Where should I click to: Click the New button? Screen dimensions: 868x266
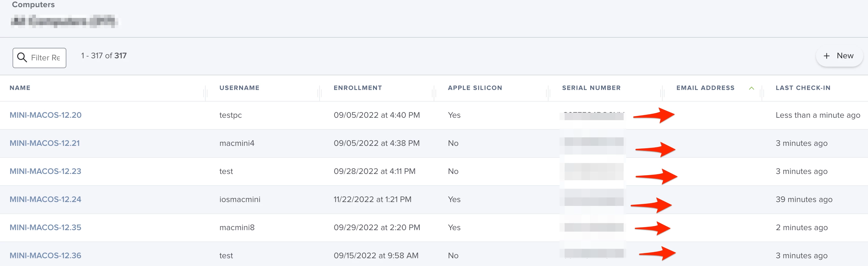coord(839,56)
